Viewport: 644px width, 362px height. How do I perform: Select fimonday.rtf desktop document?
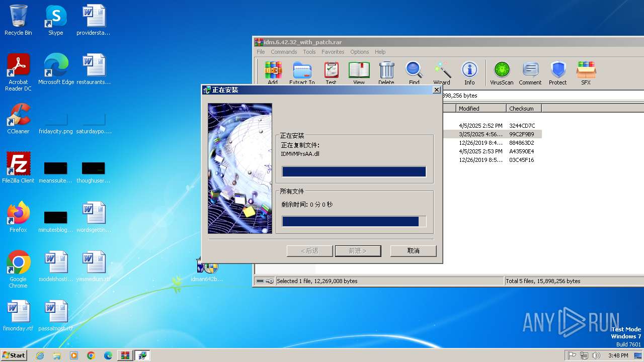(x=18, y=316)
